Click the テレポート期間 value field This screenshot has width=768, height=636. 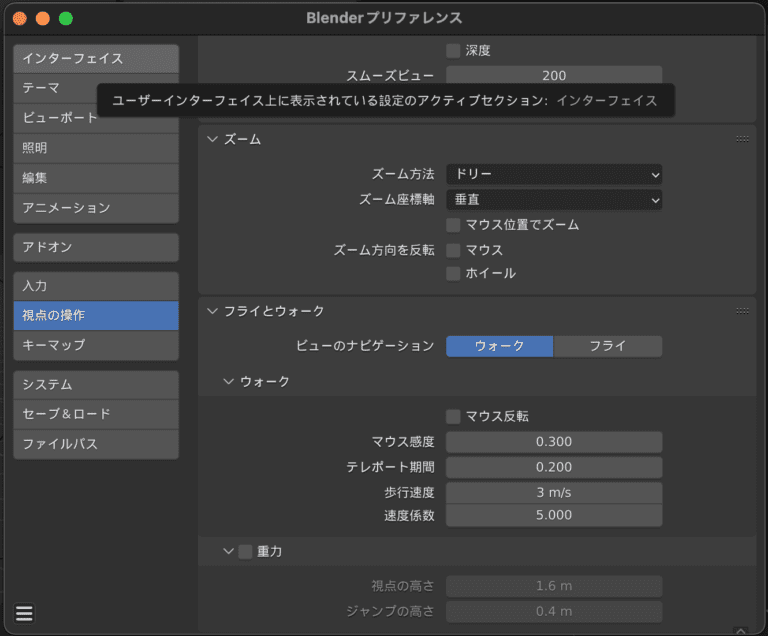point(554,467)
